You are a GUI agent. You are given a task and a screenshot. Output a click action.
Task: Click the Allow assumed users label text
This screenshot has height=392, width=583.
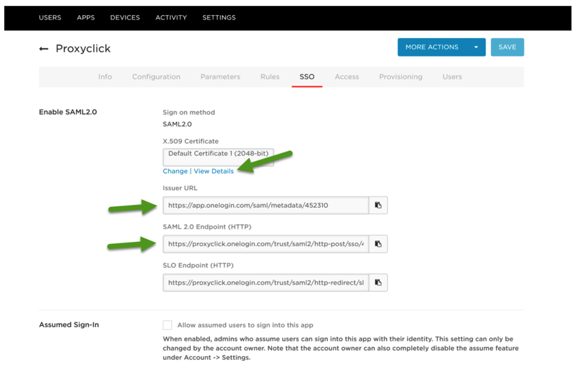pos(245,325)
